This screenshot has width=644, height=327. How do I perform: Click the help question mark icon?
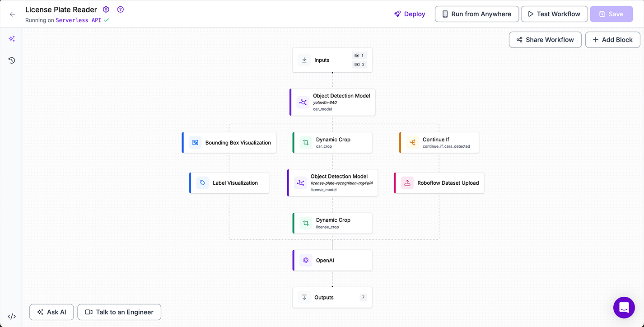coord(120,9)
